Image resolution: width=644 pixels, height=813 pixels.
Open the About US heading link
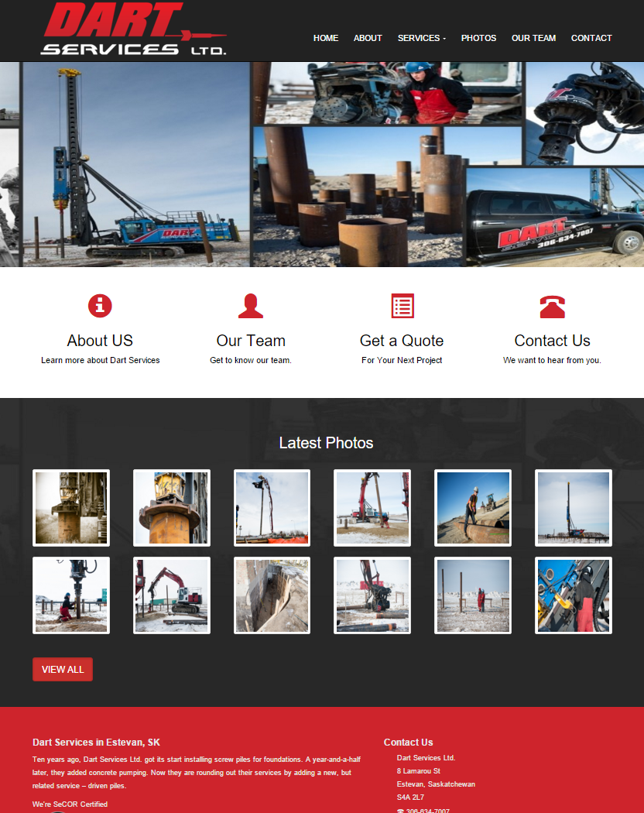coord(100,341)
